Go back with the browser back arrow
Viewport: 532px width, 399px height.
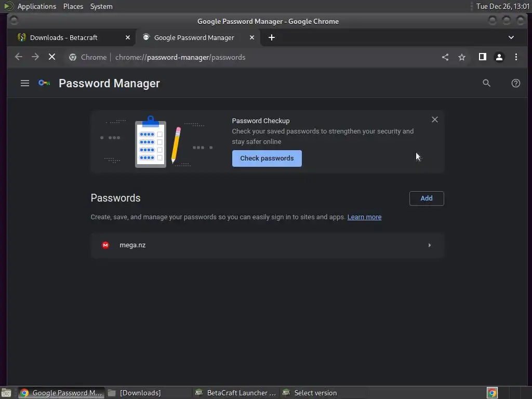[19, 57]
